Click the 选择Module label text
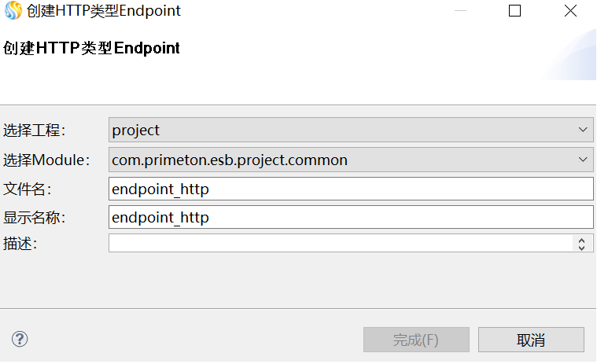This screenshot has height=364, width=597. pos(46,160)
